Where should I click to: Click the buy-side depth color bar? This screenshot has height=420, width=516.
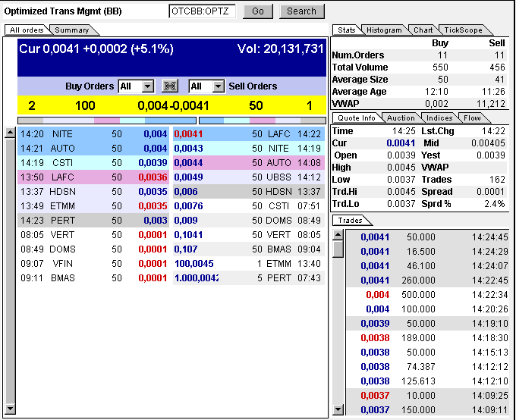coord(105,120)
